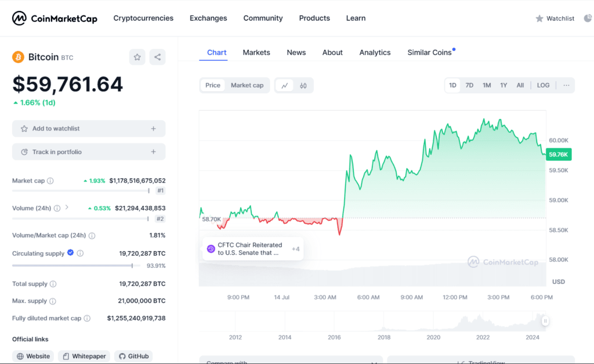This screenshot has width=594, height=364.
Task: Select Market cap chart mode
Action: pyautogui.click(x=247, y=86)
